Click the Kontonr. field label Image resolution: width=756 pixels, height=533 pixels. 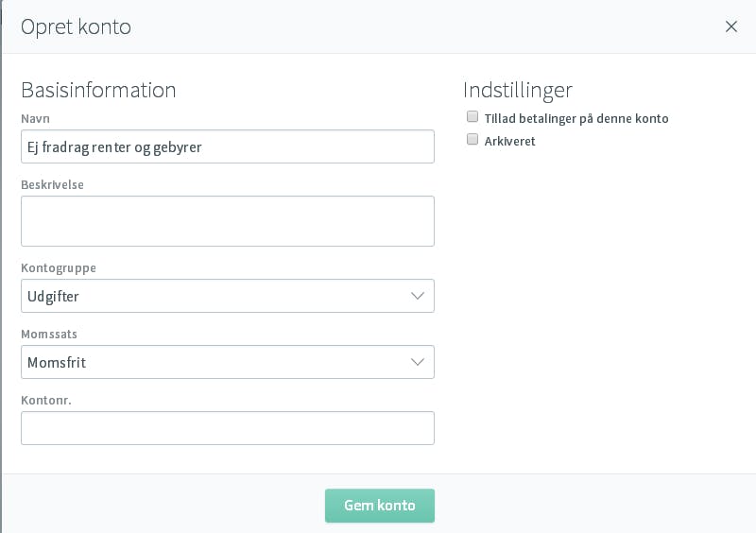(x=45, y=401)
